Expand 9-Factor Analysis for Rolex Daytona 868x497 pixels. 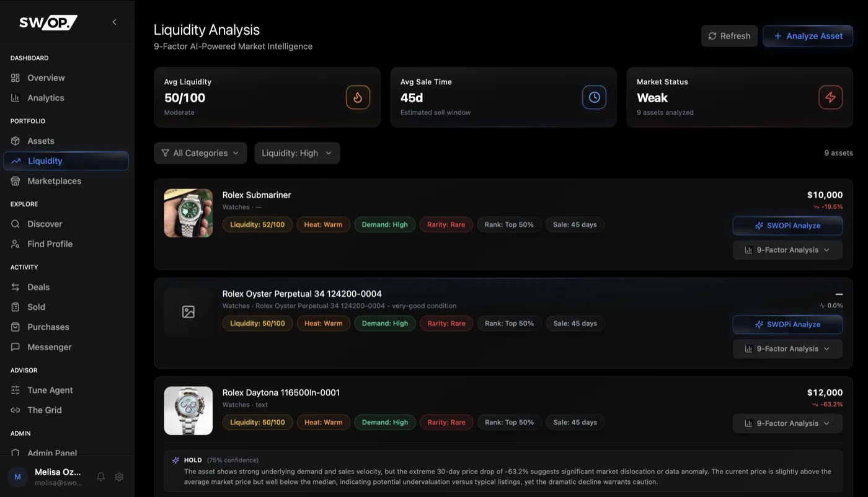[787, 423]
